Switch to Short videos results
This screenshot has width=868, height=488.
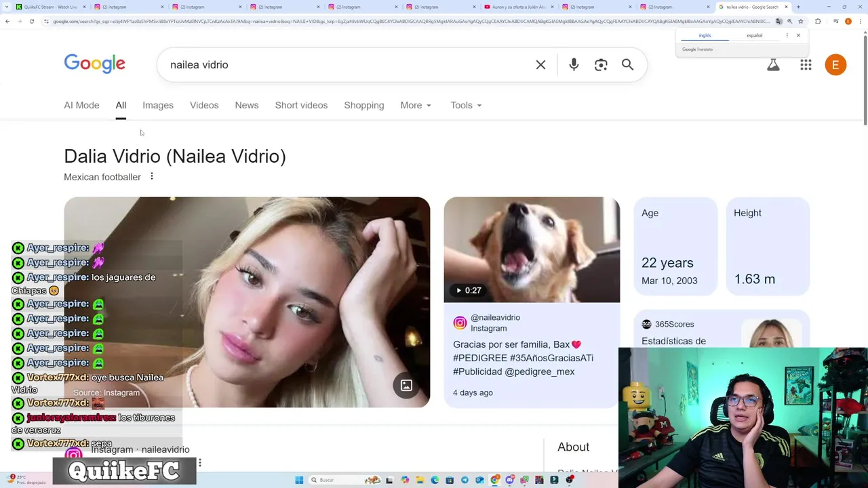[x=301, y=105]
